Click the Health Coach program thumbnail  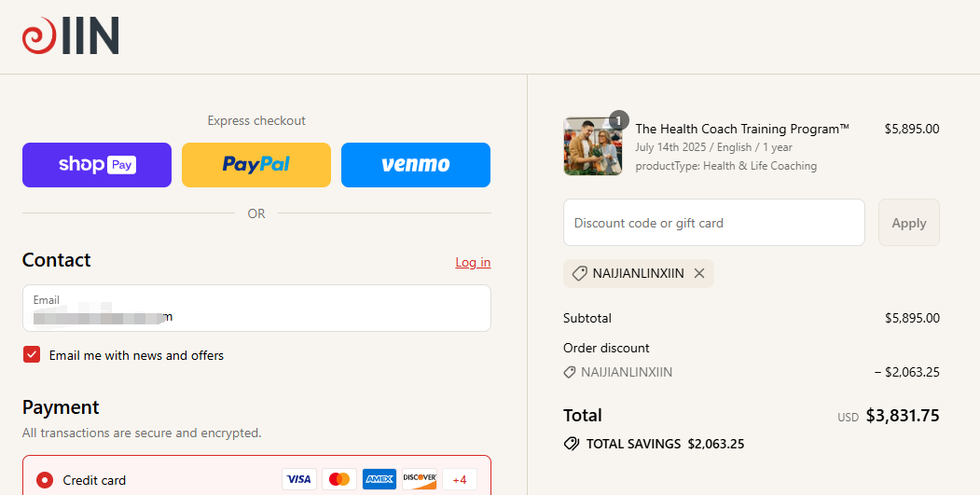[593, 146]
